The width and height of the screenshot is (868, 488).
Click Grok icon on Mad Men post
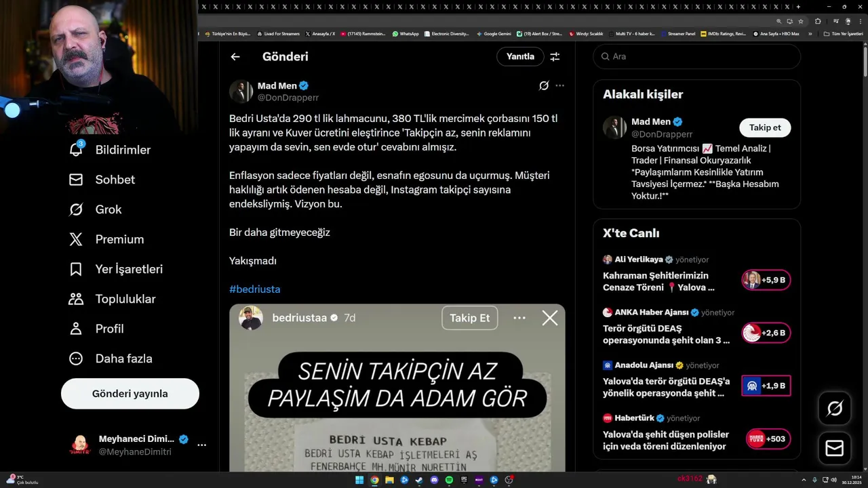544,85
